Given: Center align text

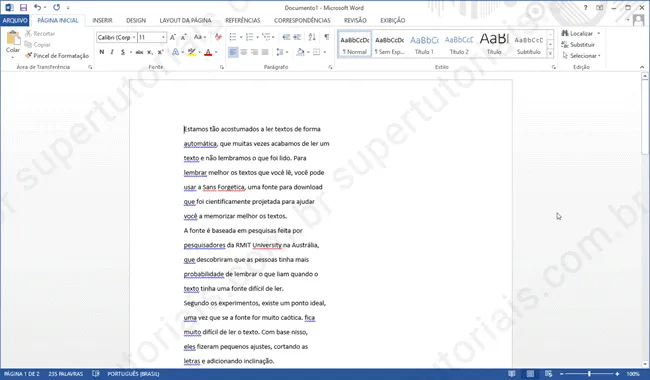Looking at the screenshot, I should (x=244, y=52).
